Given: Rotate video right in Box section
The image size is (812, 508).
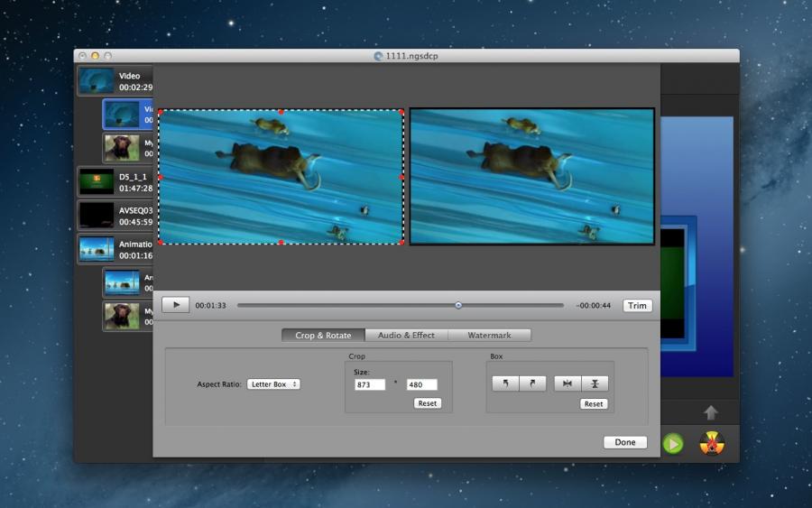Looking at the screenshot, I should pos(532,383).
